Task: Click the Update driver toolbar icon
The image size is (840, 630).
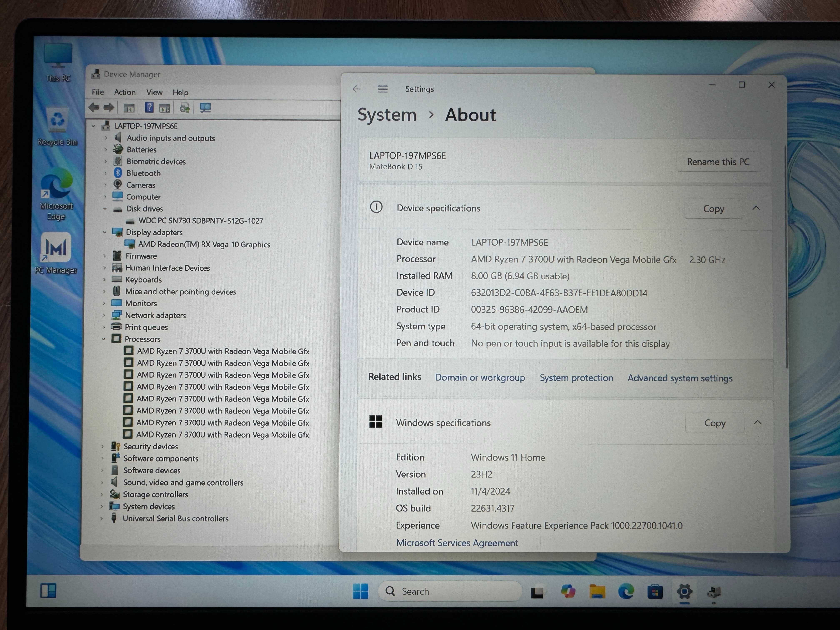Action: click(185, 108)
